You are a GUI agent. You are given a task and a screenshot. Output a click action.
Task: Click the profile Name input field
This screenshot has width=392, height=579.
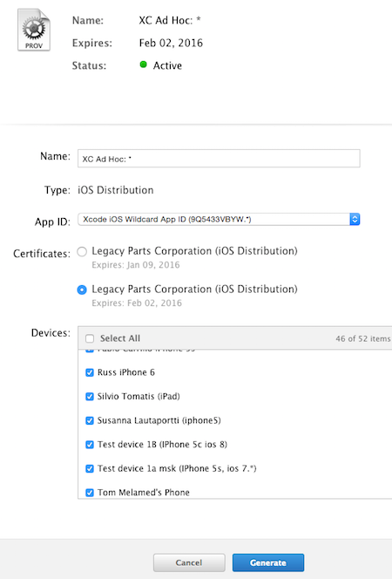tap(219, 159)
